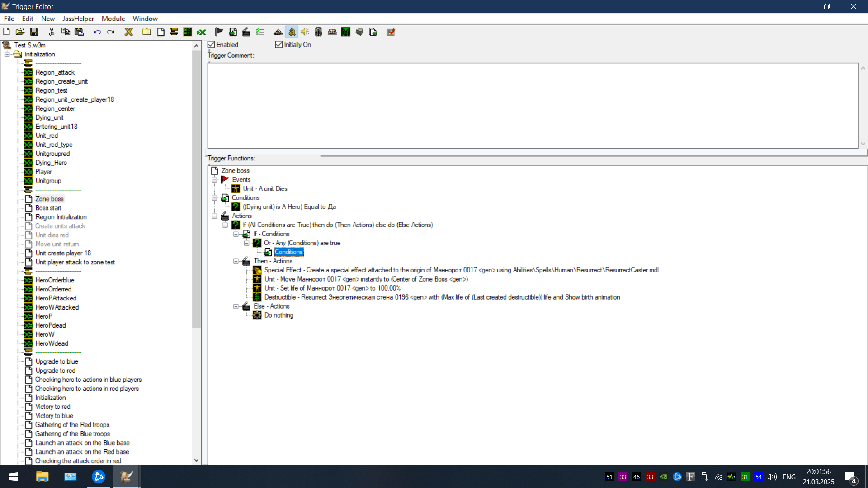Open the JassHelper menu
This screenshot has height=488, width=868.
pyautogui.click(x=78, y=19)
